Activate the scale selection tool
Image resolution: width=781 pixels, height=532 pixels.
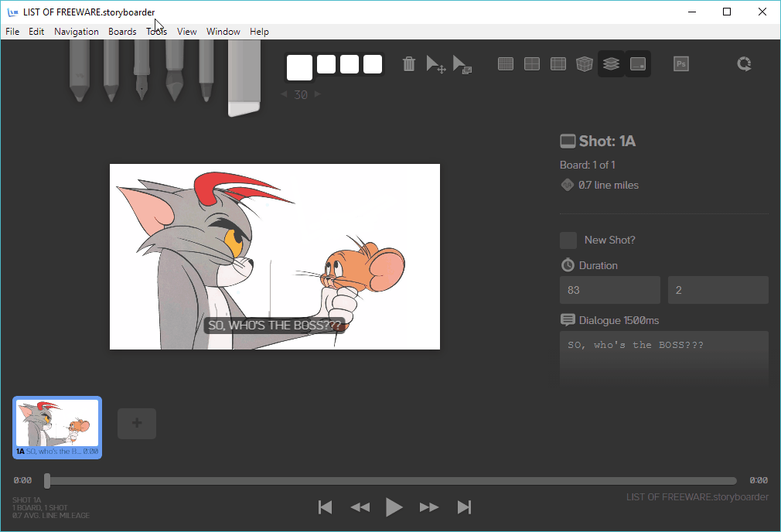pos(462,64)
